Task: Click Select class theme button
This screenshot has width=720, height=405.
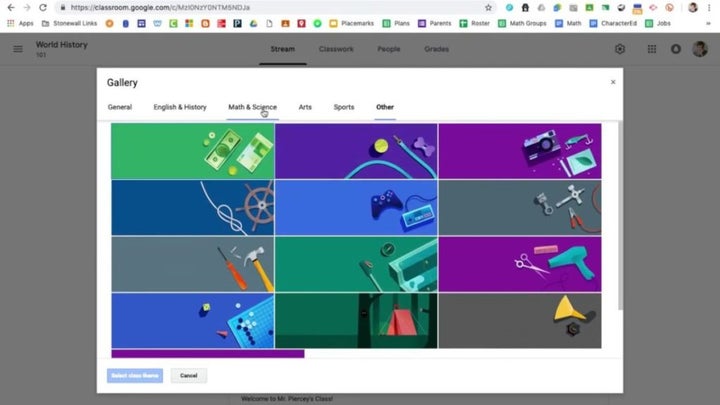Action: pyautogui.click(x=134, y=376)
